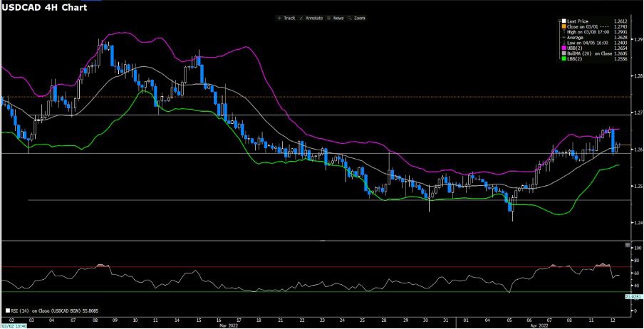The width and height of the screenshot is (644, 329).
Task: Click the UBB(2) legend label
Action: pyautogui.click(x=575, y=48)
